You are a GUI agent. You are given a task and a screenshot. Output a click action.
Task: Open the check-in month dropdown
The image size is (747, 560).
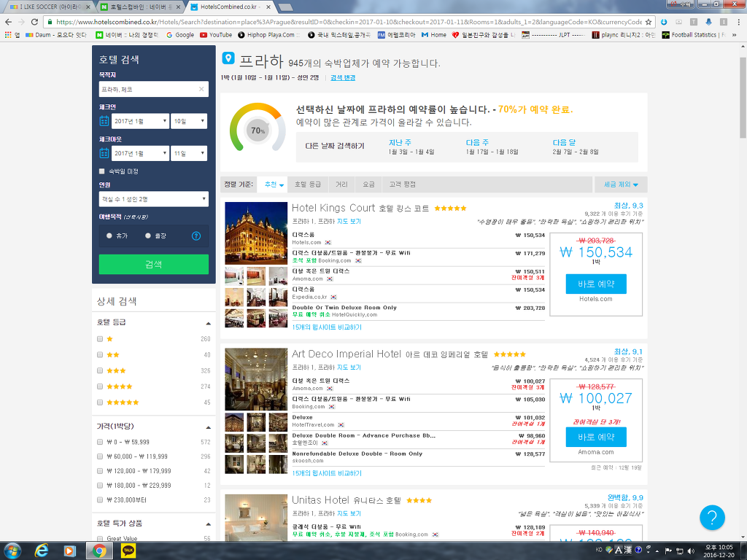[141, 121]
